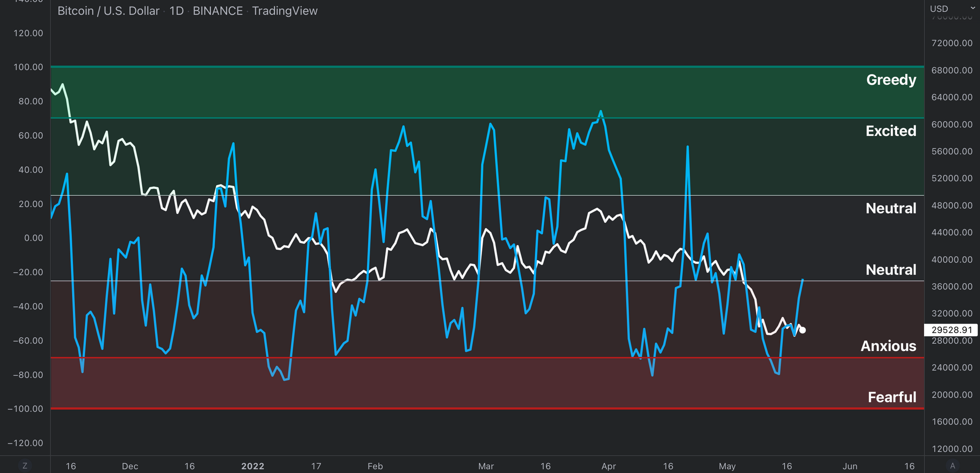Viewport: 980px width, 473px height.
Task: Click the 17 date label on the time axis
Action: click(x=316, y=466)
